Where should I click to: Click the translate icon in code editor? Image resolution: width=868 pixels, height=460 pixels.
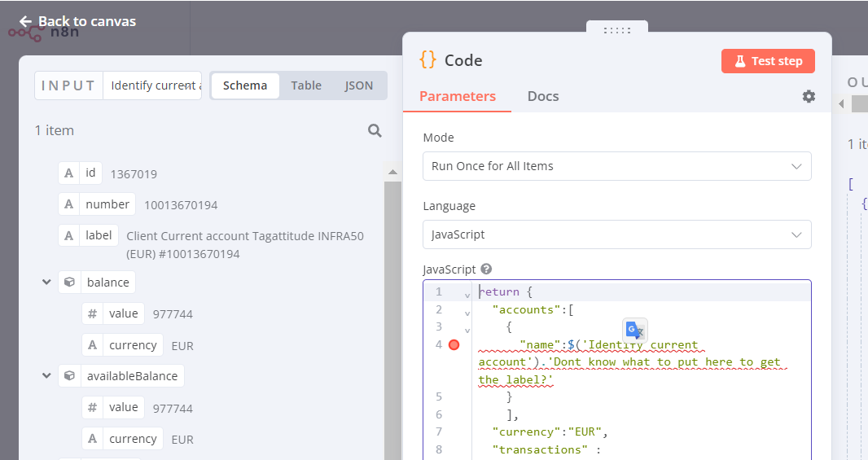point(635,330)
